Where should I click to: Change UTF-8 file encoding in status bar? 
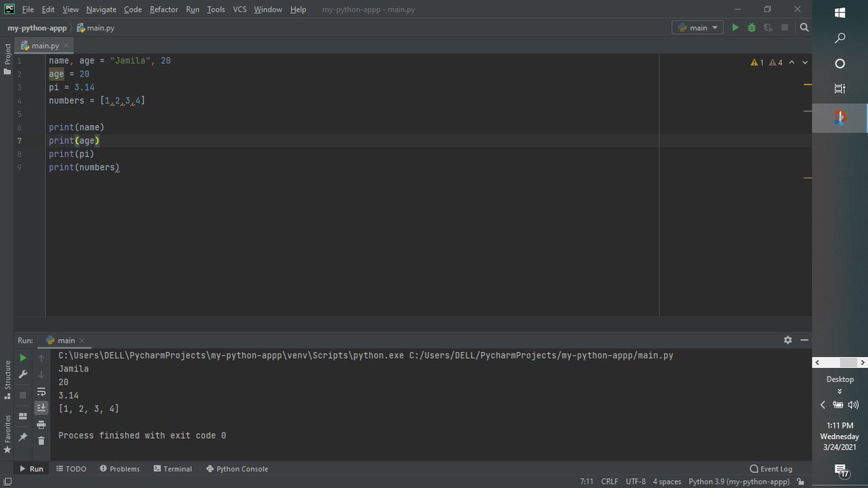click(x=636, y=481)
